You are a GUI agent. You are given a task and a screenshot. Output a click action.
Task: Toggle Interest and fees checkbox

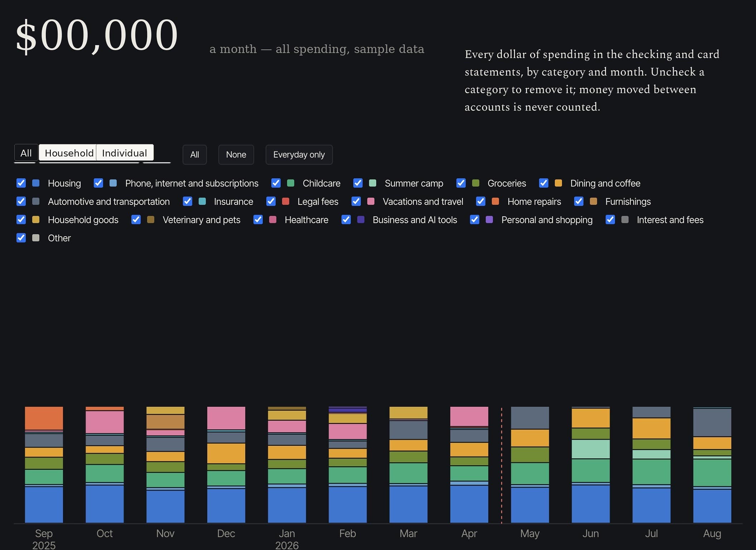610,219
